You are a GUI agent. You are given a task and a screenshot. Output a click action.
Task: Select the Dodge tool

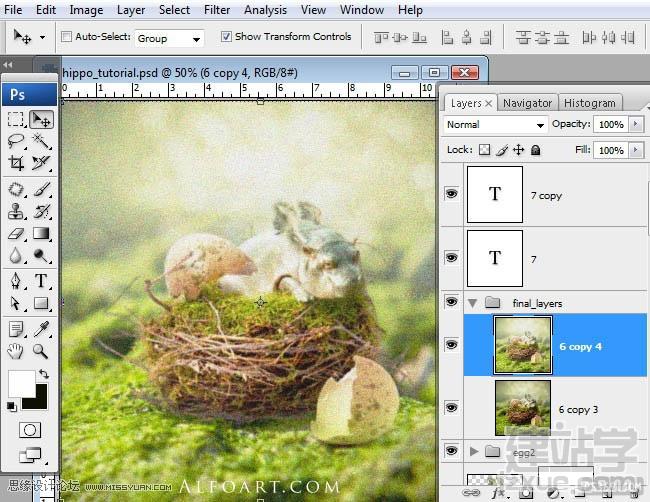tap(41, 255)
